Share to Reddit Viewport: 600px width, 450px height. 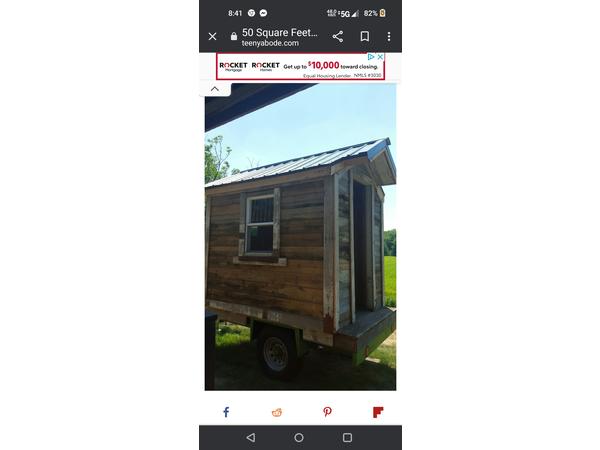coord(277,412)
